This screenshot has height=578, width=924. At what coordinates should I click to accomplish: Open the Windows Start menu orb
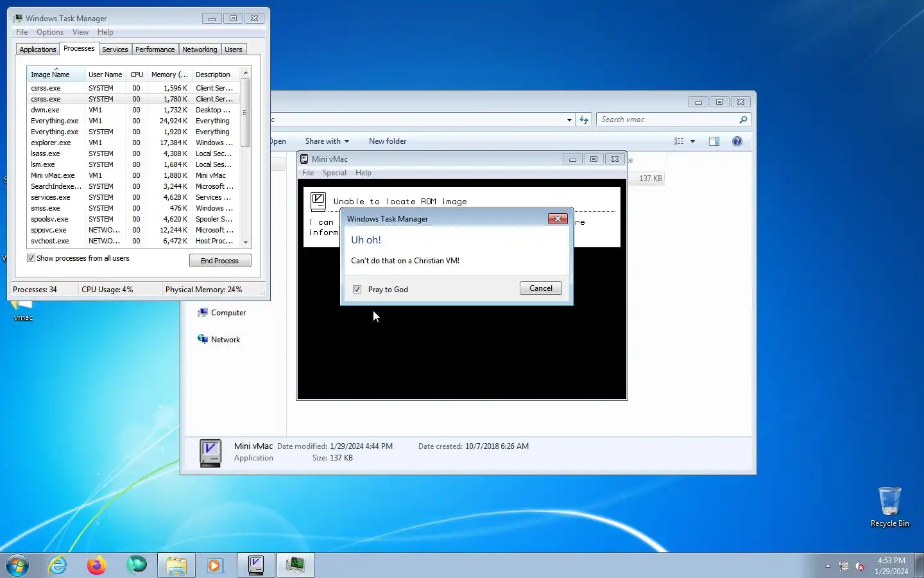pyautogui.click(x=17, y=565)
